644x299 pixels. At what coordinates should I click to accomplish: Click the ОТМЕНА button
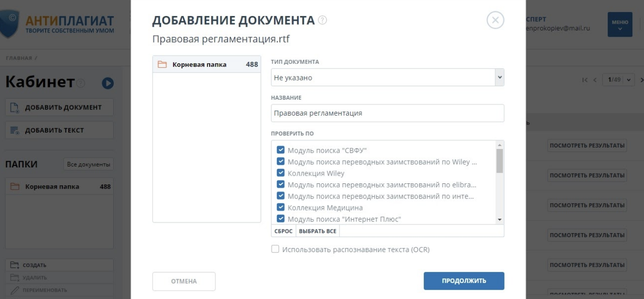(x=184, y=281)
